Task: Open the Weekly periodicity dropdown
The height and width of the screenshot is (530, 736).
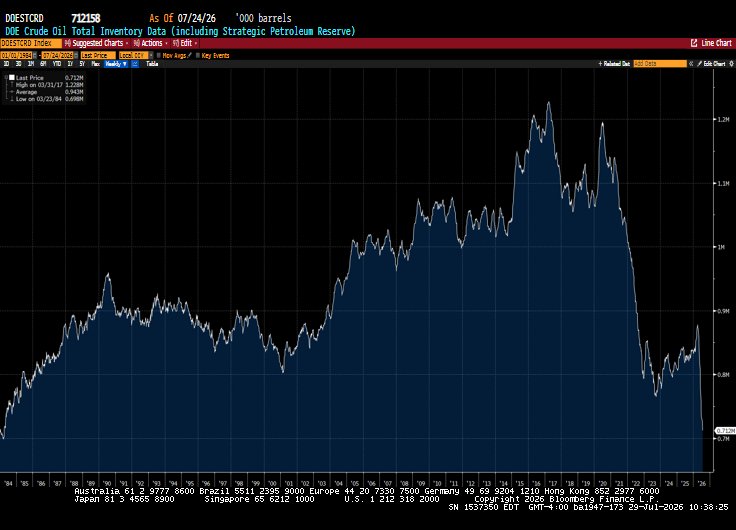Action: [x=116, y=64]
